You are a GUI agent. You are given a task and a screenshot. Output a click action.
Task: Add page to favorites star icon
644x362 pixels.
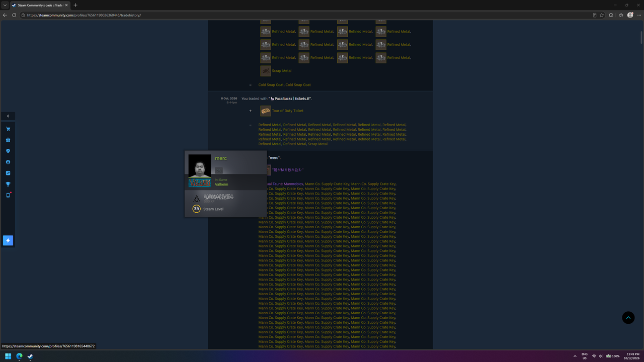[602, 15]
